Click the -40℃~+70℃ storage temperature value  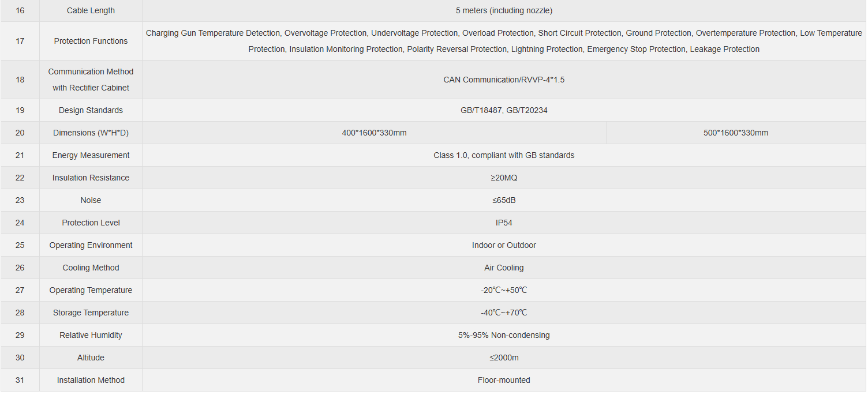coord(504,313)
